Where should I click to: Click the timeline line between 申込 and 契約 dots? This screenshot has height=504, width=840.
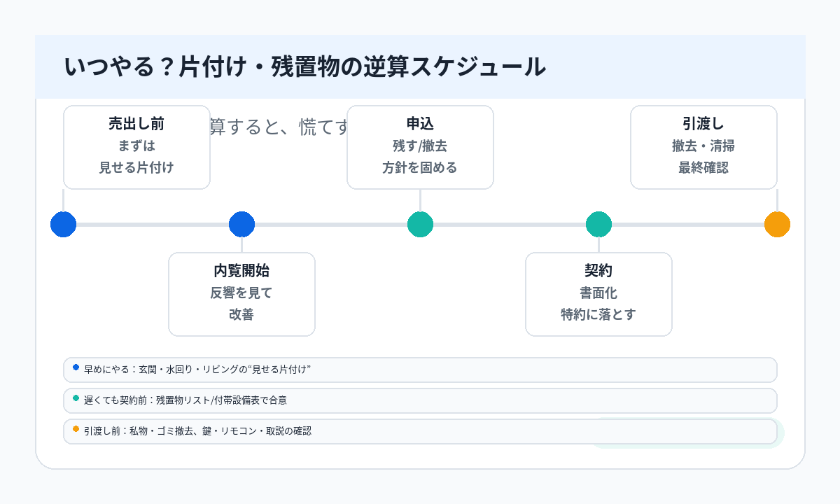point(509,225)
